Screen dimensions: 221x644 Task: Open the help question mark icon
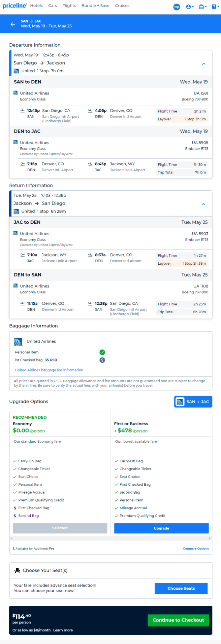click(215, 7)
